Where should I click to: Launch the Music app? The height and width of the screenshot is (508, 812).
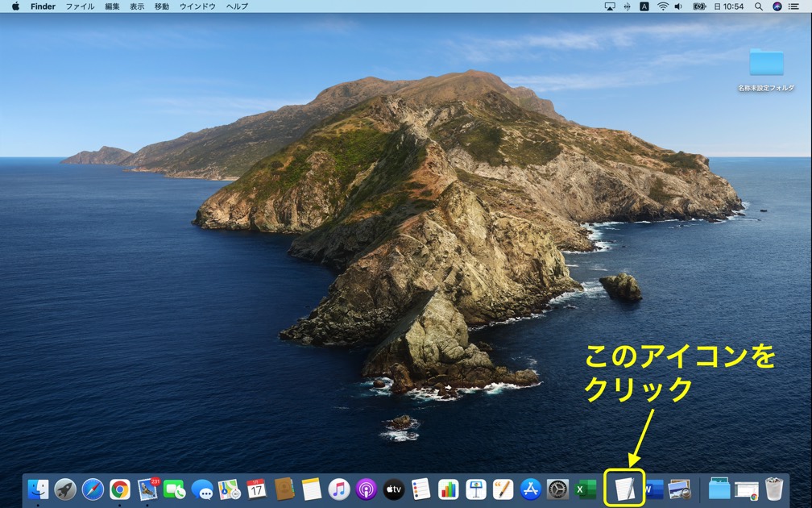coord(339,489)
